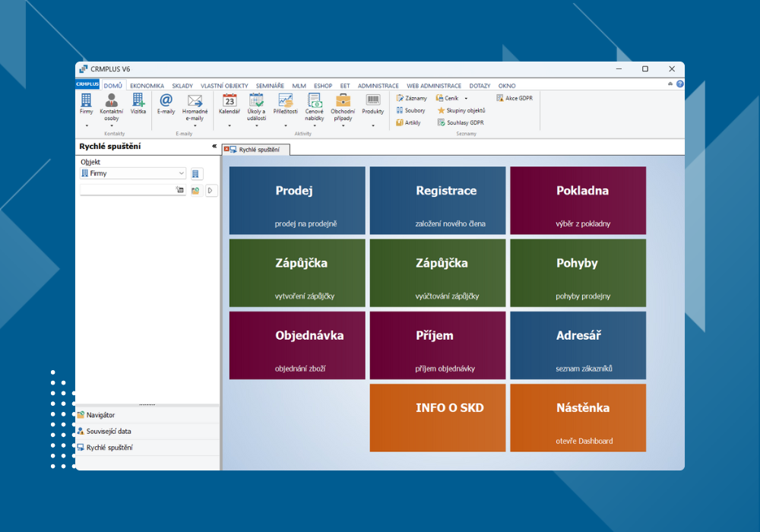Click the Prodej tile
Screen dimensions: 760x532
(x=297, y=201)
